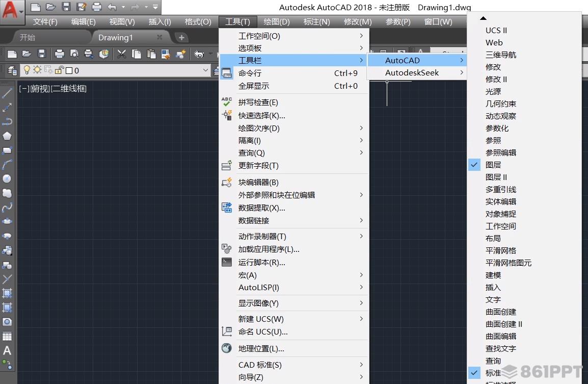Open the Undo history dropdown arrow

(123, 7)
